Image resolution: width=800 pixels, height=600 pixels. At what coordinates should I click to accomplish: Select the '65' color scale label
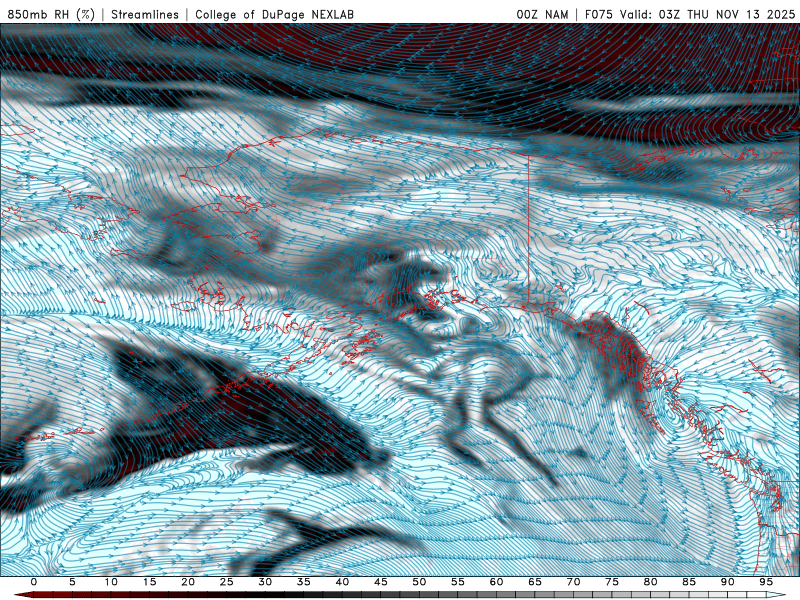click(535, 582)
